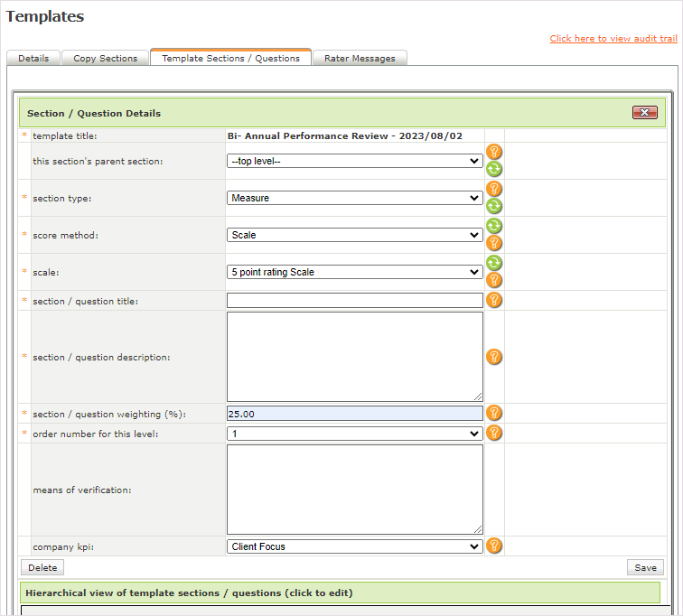The width and height of the screenshot is (683, 616).
Task: Go to the Details tab
Action: [33, 58]
